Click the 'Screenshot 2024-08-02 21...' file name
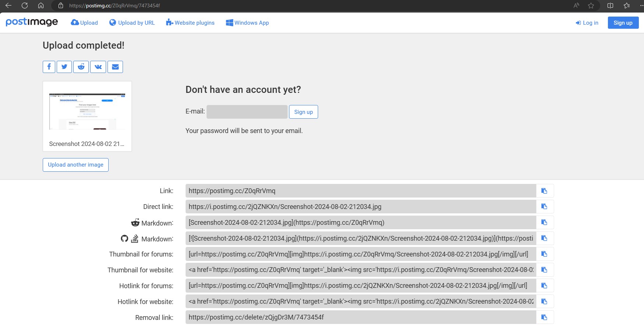Screen dimensions: 644x328 87,144
